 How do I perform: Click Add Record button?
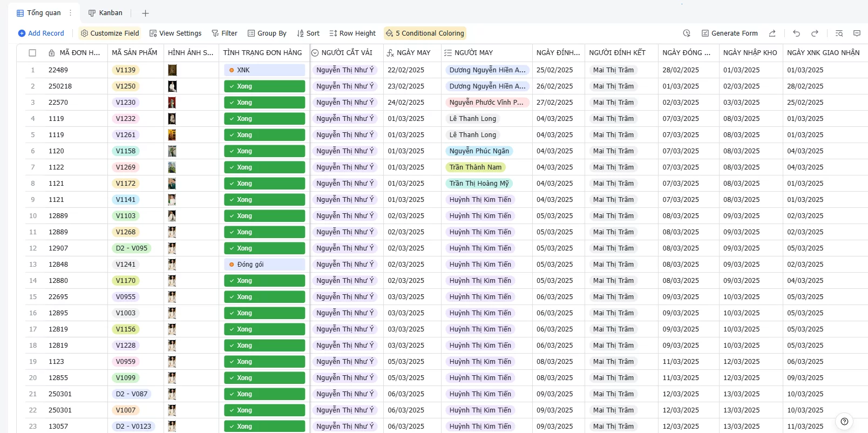pos(41,33)
